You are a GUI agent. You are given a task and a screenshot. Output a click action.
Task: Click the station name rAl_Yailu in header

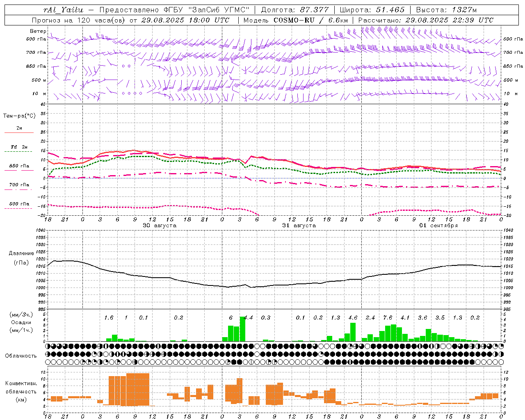tap(63, 10)
